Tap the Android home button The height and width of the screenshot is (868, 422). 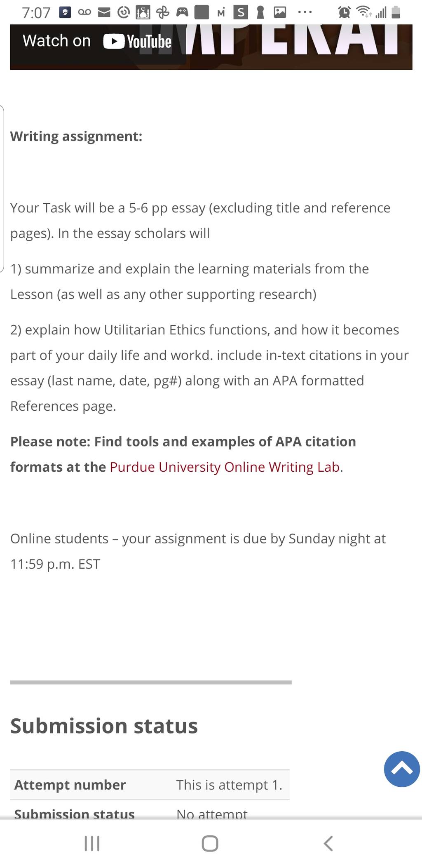(210, 844)
